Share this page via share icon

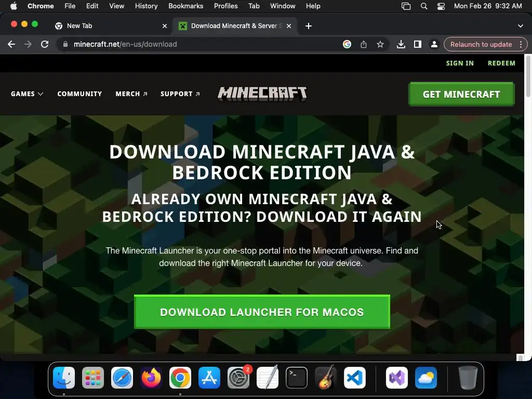click(x=364, y=44)
